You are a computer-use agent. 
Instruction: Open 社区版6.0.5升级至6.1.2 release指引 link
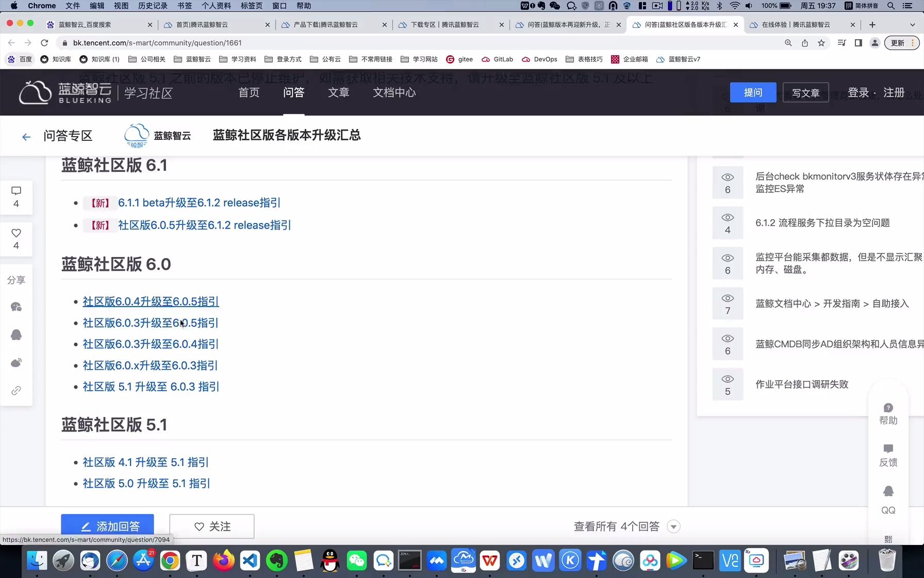pyautogui.click(x=205, y=225)
